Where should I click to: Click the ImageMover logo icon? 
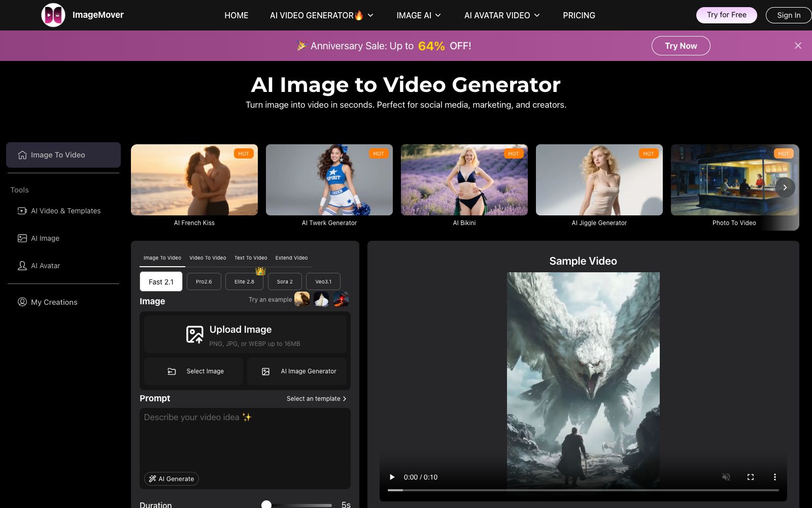tap(53, 15)
